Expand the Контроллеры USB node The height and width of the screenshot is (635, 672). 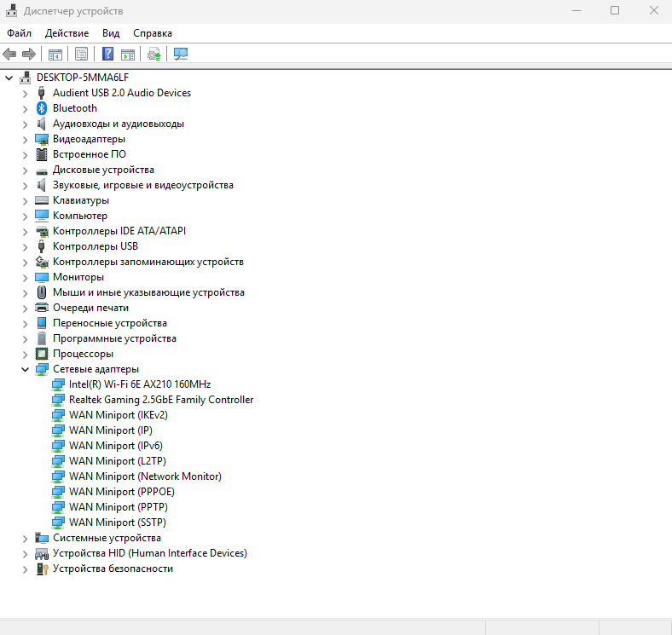click(x=26, y=246)
